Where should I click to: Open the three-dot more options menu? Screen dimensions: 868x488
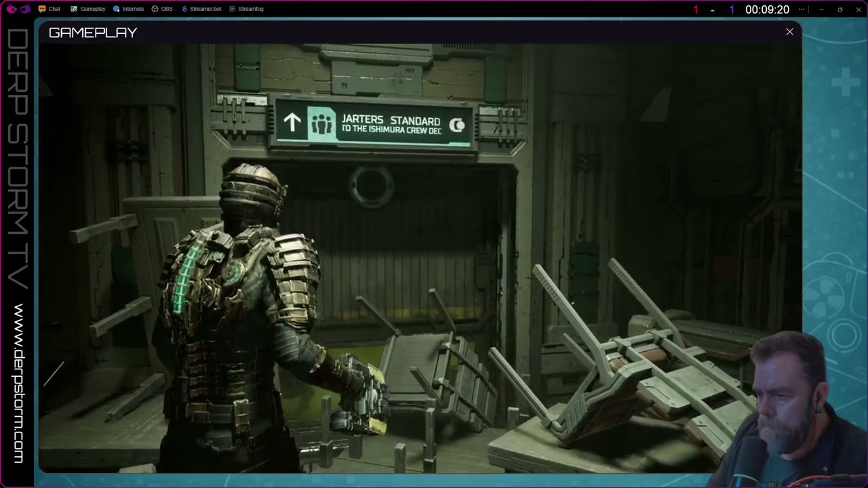click(x=802, y=9)
